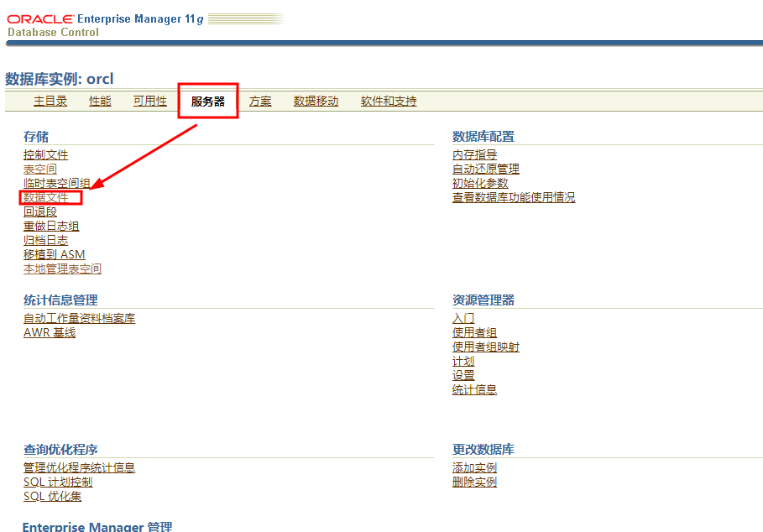The height and width of the screenshot is (532, 763).
Task: Open the 使用者组 link
Action: (474, 332)
